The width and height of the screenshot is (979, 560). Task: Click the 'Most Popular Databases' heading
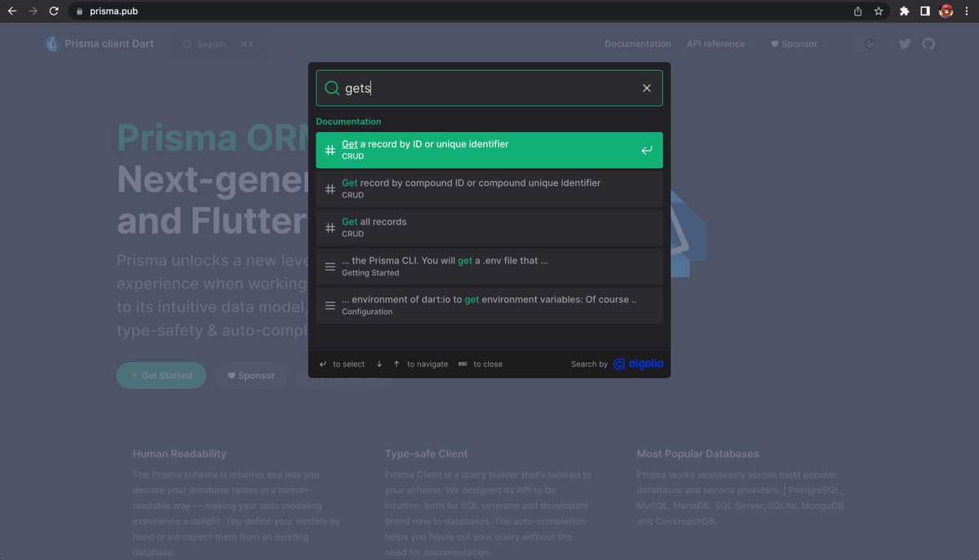click(698, 454)
